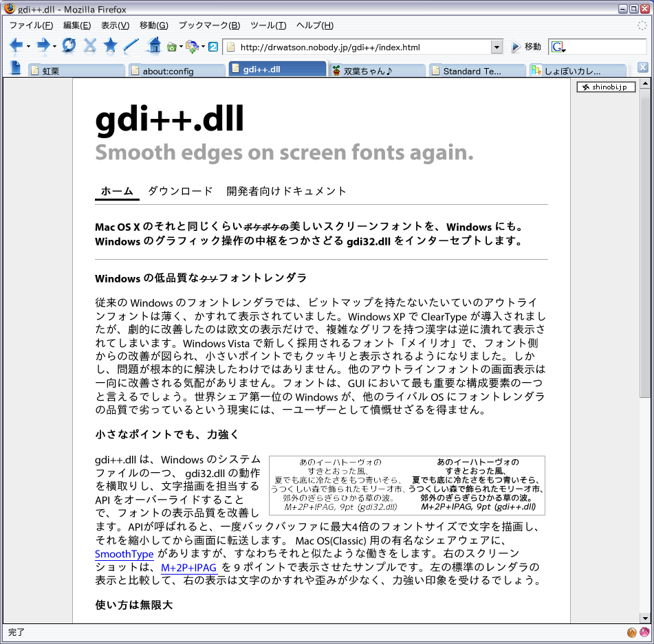Select the gdi++.dll tab
Screen dimensions: 654x644
coord(277,69)
